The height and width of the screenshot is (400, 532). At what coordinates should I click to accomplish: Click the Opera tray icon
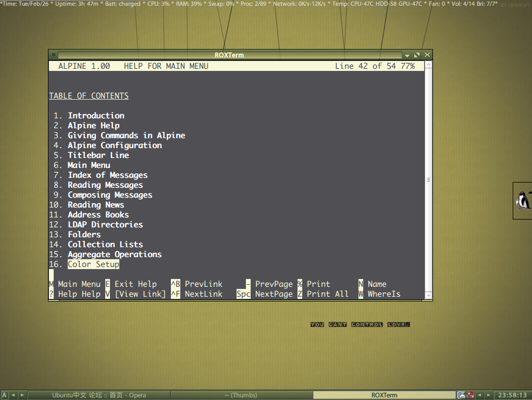click(x=471, y=395)
